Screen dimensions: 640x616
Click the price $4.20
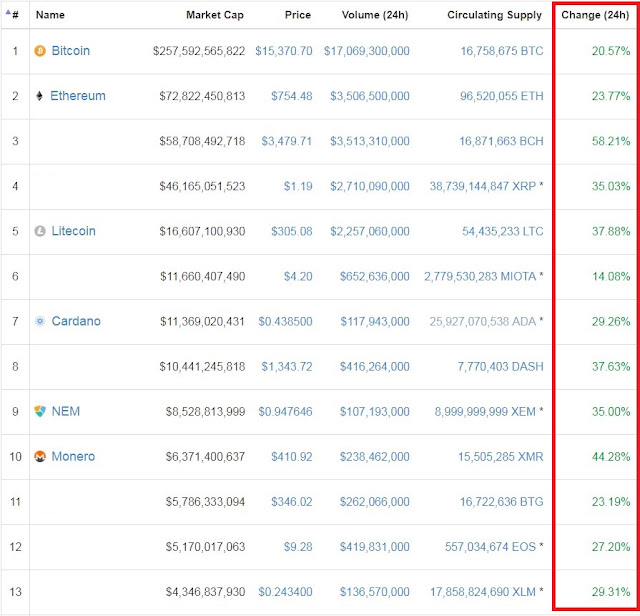click(298, 276)
